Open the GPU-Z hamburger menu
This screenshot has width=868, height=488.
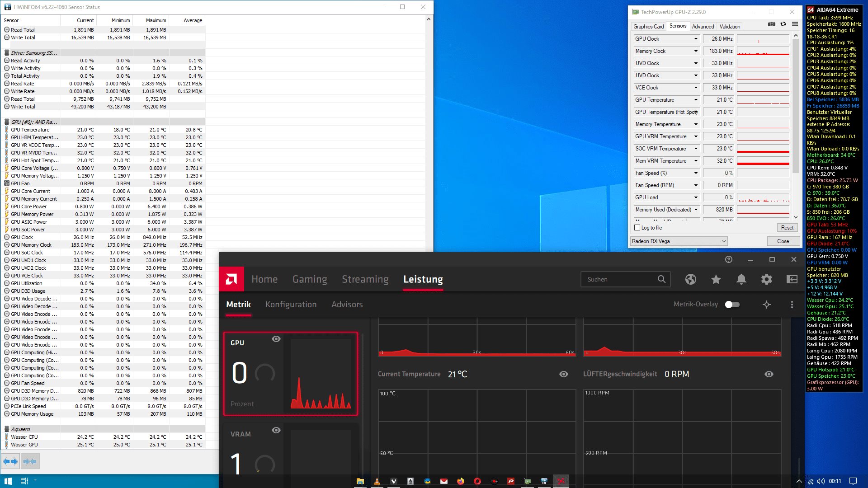(x=795, y=24)
